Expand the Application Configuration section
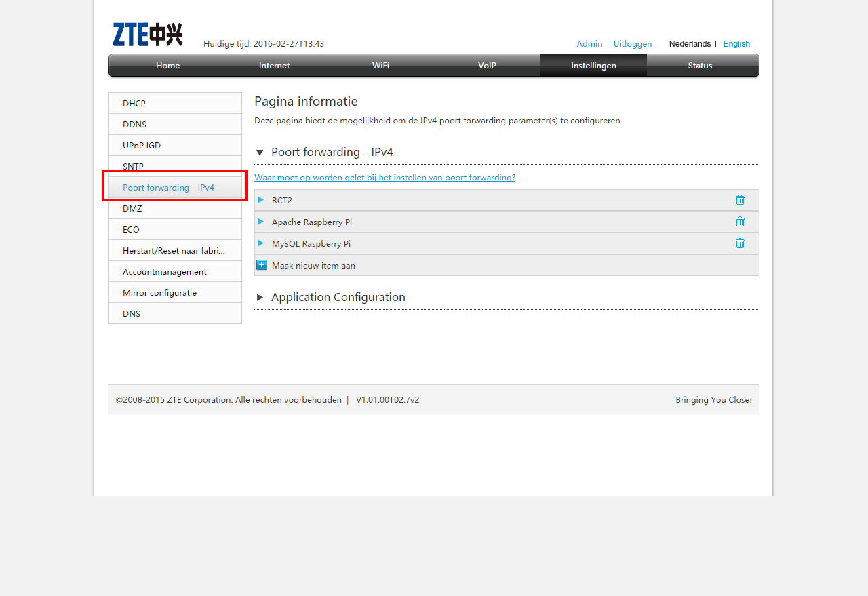The image size is (868, 596). pos(260,298)
